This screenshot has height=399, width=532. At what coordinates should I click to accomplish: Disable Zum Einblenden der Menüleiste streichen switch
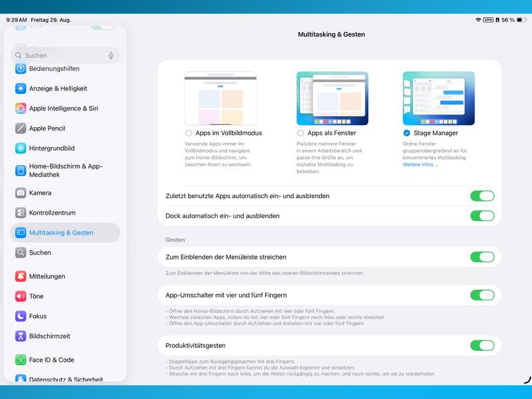[x=482, y=257]
